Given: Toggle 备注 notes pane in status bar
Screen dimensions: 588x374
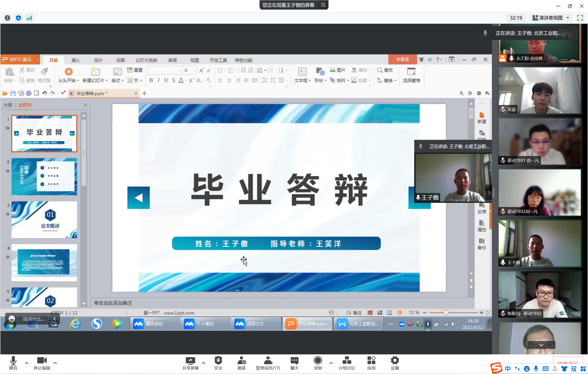Looking at the screenshot, I should tap(354, 313).
